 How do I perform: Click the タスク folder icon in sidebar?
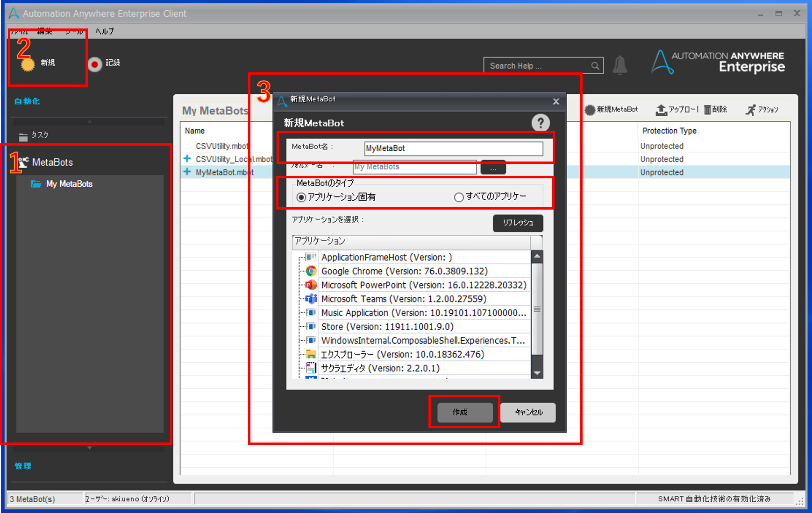pos(23,137)
